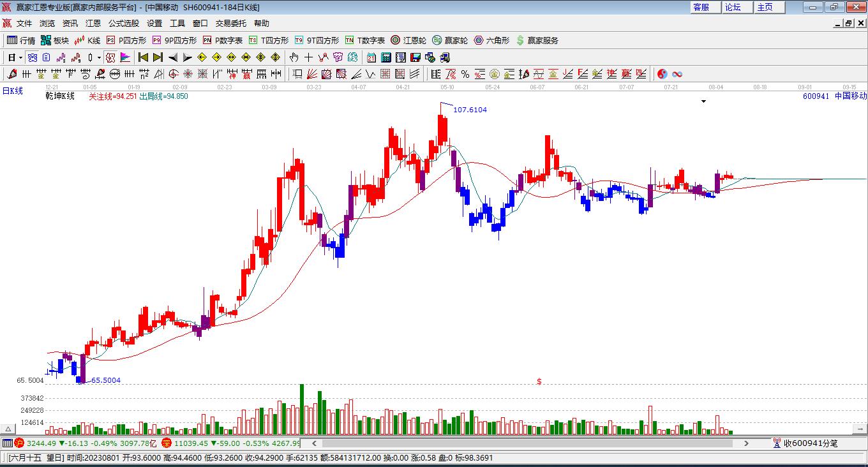Image resolution: width=868 pixels, height=467 pixels.
Task: Click the 107.6104 peak price label
Action: coord(470,110)
